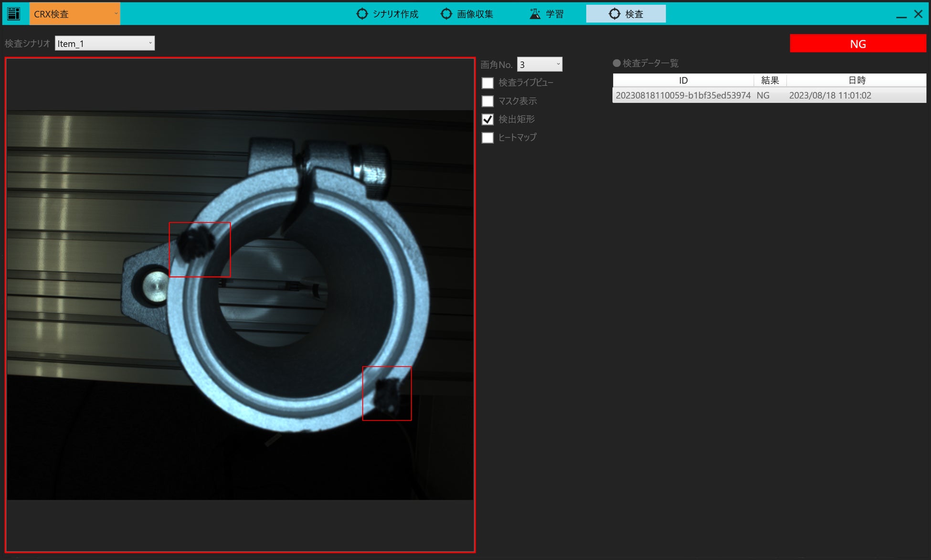Sort the list by the 日時 column header

click(857, 80)
